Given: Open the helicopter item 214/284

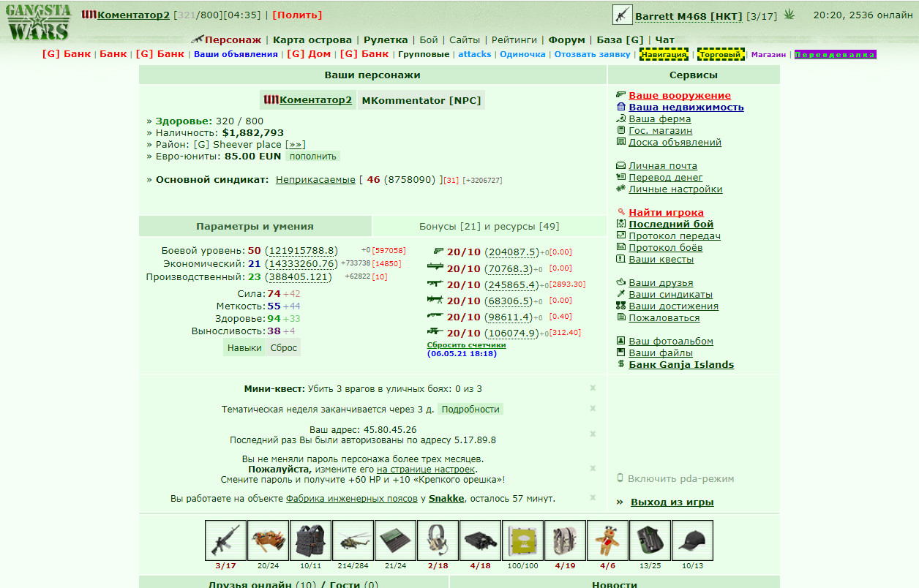Looking at the screenshot, I should (x=353, y=540).
